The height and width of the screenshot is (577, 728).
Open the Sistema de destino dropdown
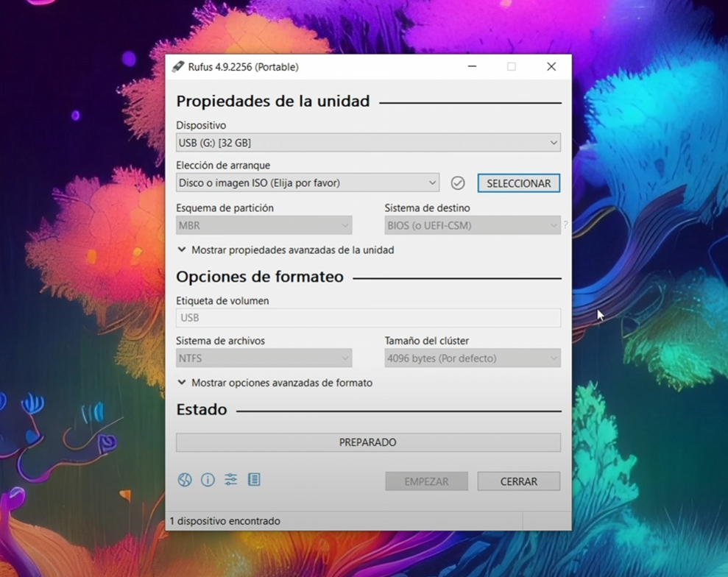pyautogui.click(x=473, y=226)
